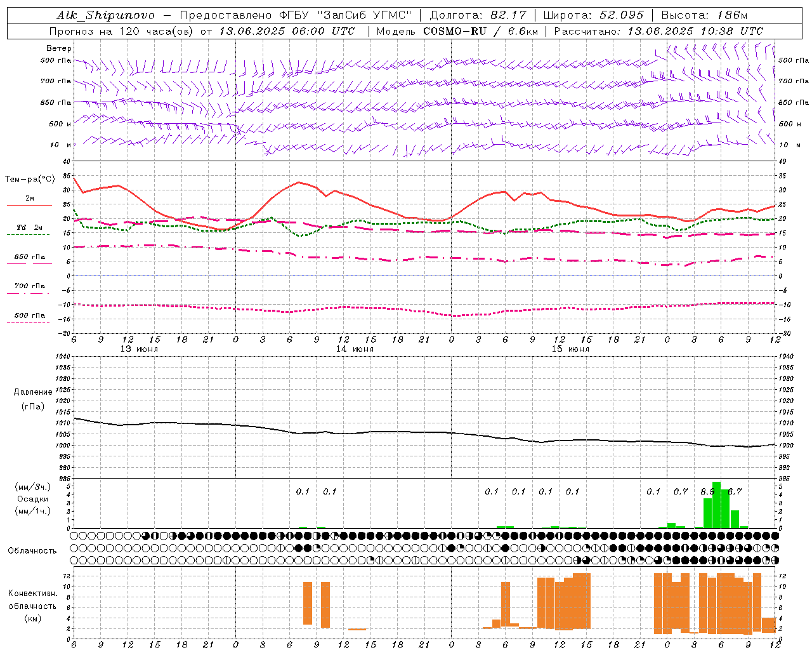Click the '(мм/3ч.)' precipitation unit label
Screen dimensions: 812x650
coord(33,487)
